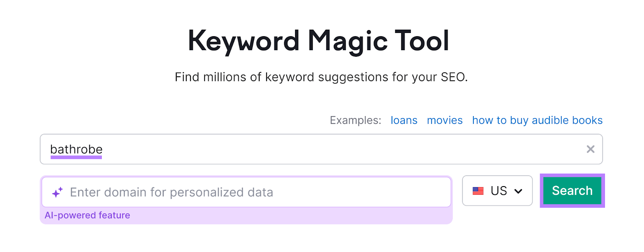Click the clear (X) icon in the search bar
The image size is (644, 252).
pos(590,149)
